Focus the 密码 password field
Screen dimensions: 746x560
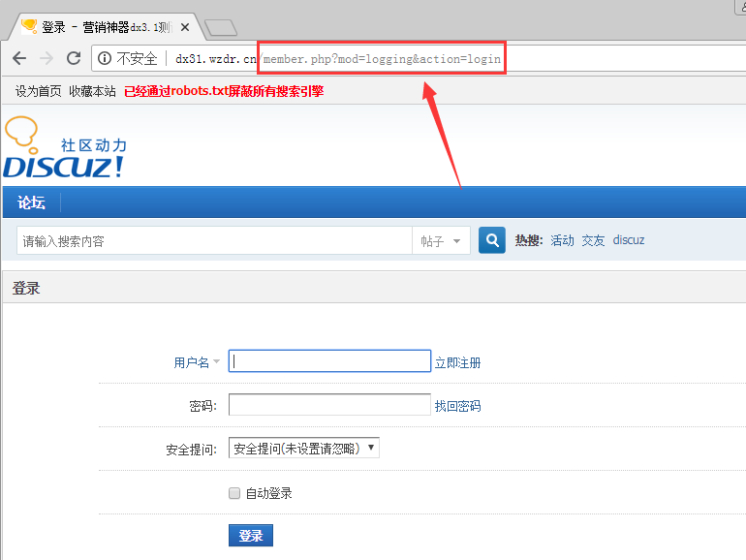329,405
